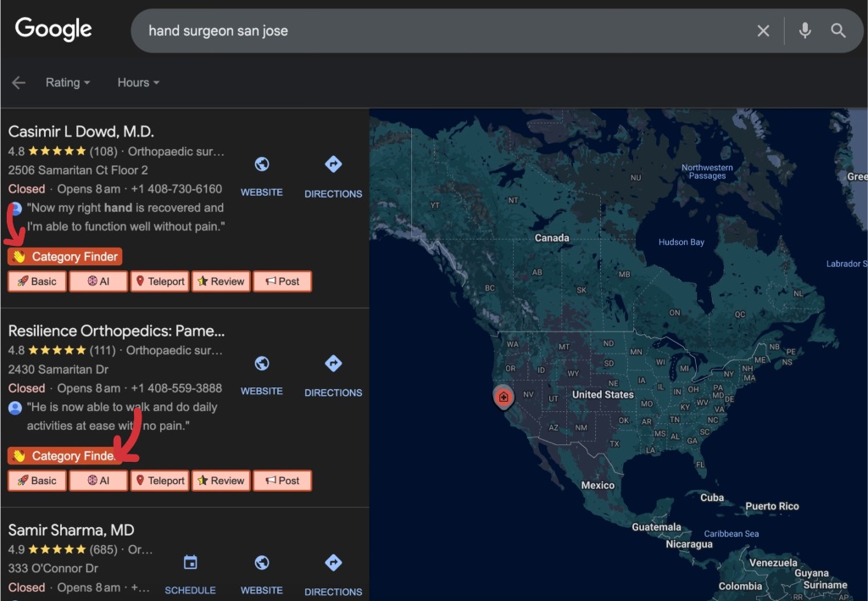Click the (685) review count
Screen dimensions: 868x601
point(103,549)
